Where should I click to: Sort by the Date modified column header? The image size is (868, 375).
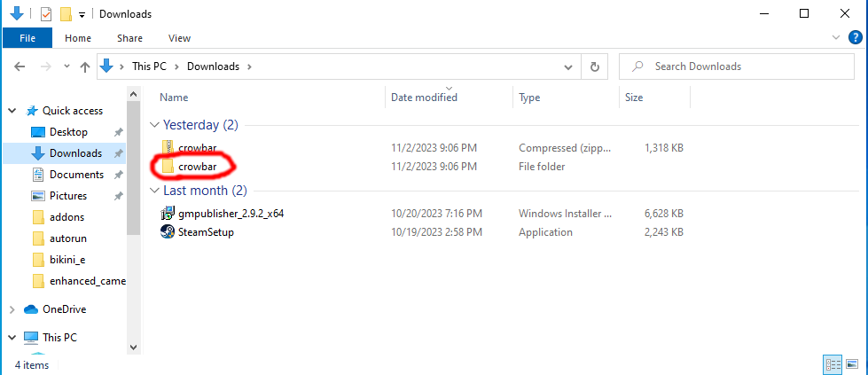click(424, 98)
